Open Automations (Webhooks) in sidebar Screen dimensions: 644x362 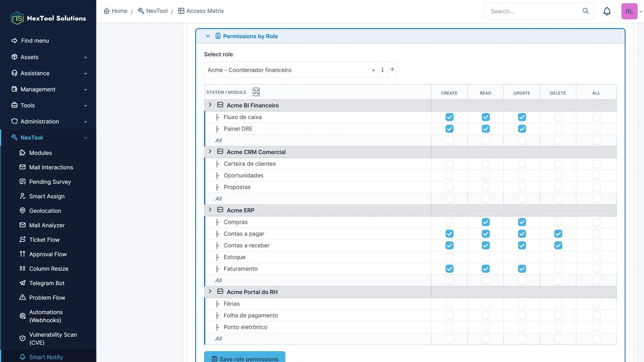click(45, 316)
